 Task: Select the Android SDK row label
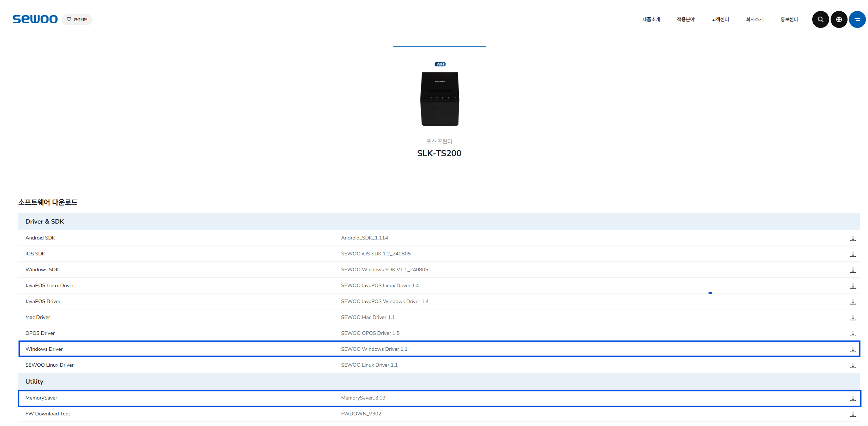40,238
